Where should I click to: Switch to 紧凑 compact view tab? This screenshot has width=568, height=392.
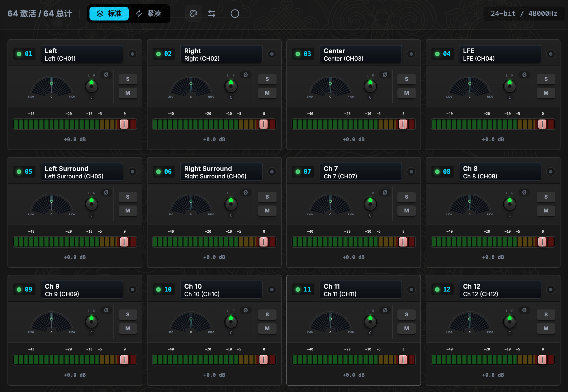tap(149, 14)
